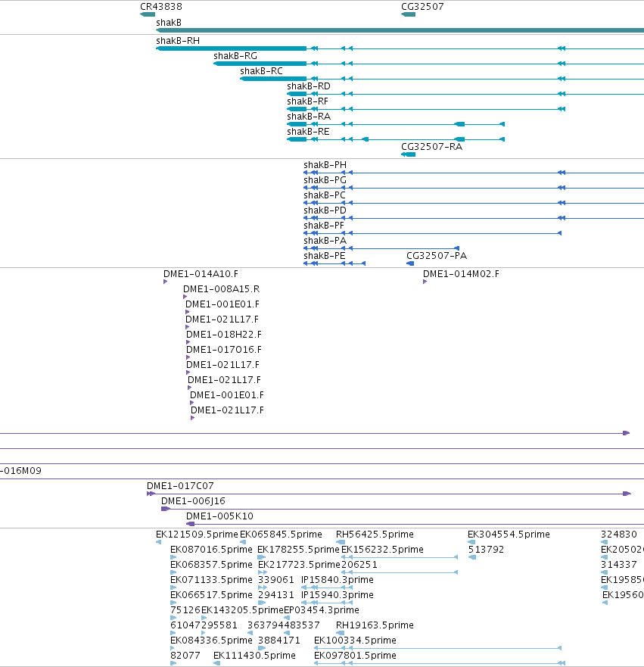The height and width of the screenshot is (667, 644).
Task: Click the EK087016.5prime EST label
Action: pyautogui.click(x=211, y=550)
